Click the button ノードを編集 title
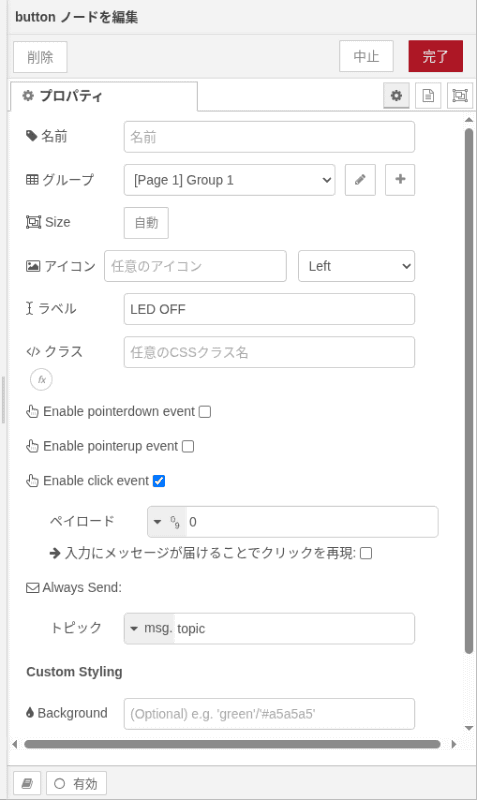 click(x=77, y=17)
